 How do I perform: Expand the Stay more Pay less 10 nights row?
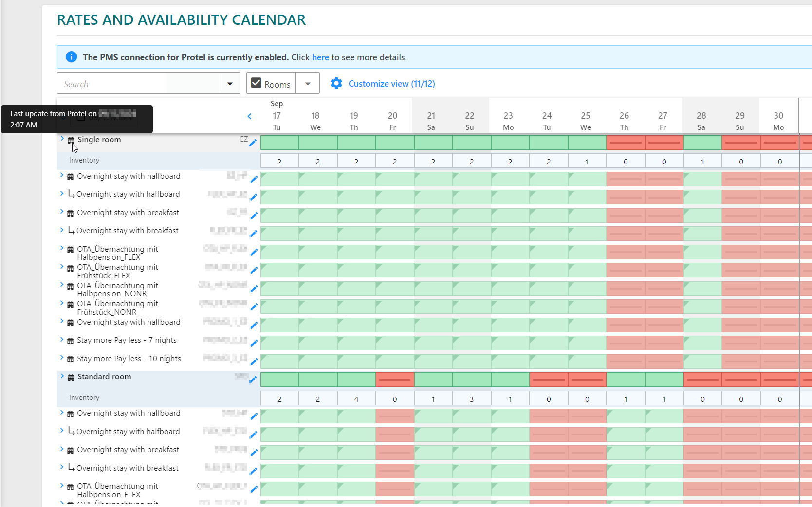pyautogui.click(x=62, y=358)
